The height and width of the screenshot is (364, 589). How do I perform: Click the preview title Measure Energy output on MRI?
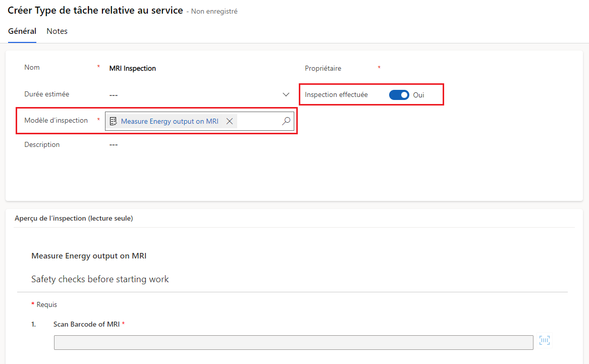point(89,256)
